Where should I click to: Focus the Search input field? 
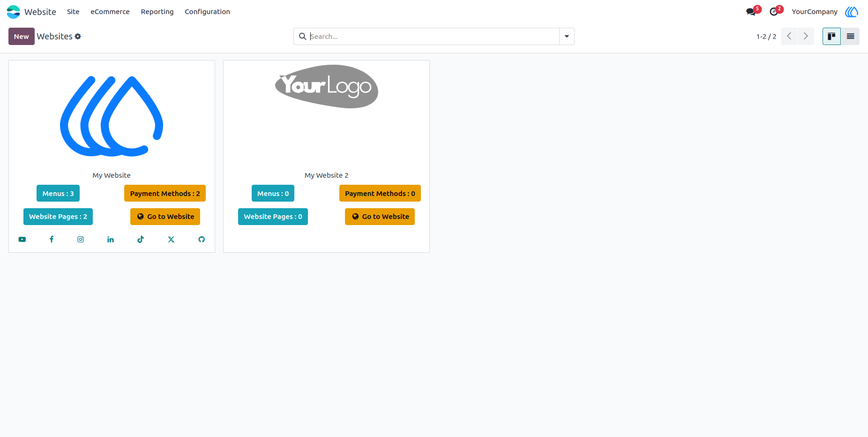pos(434,37)
